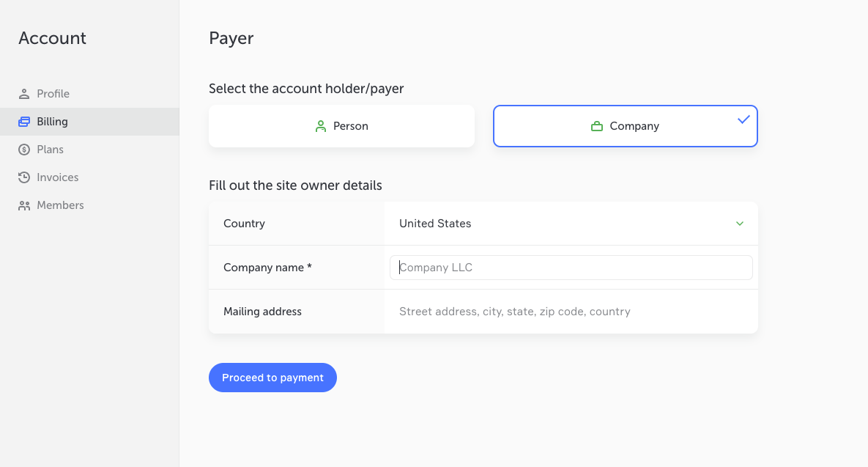The image size is (868, 467).
Task: Click the Members people icon
Action: pos(24,205)
